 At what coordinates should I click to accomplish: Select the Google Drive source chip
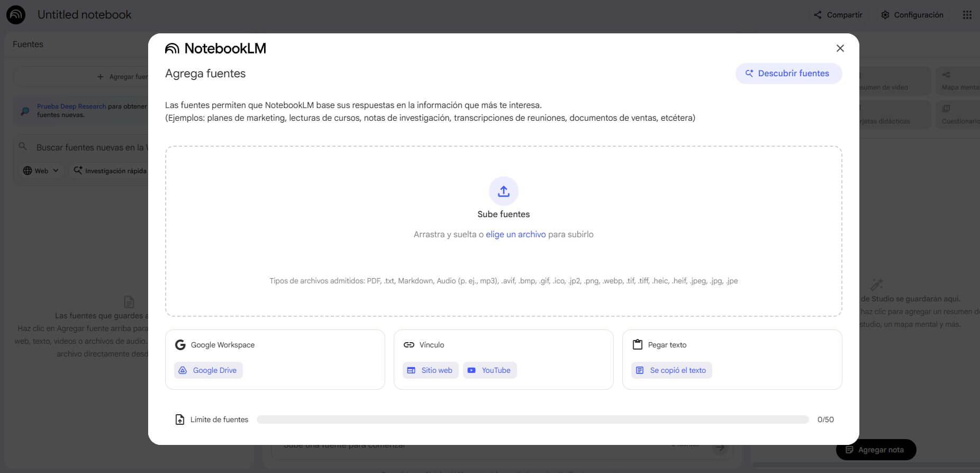pyautogui.click(x=208, y=370)
